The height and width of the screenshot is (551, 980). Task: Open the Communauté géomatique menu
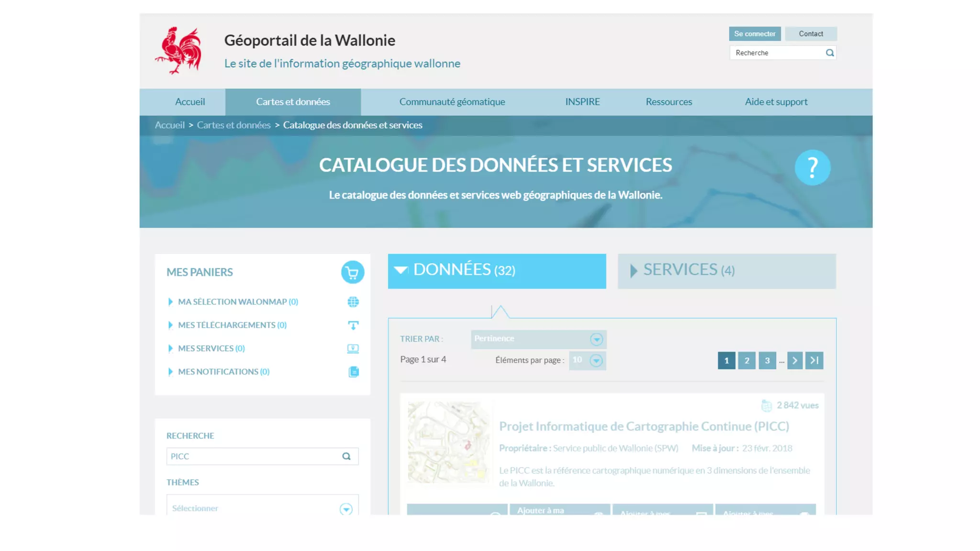coord(452,102)
